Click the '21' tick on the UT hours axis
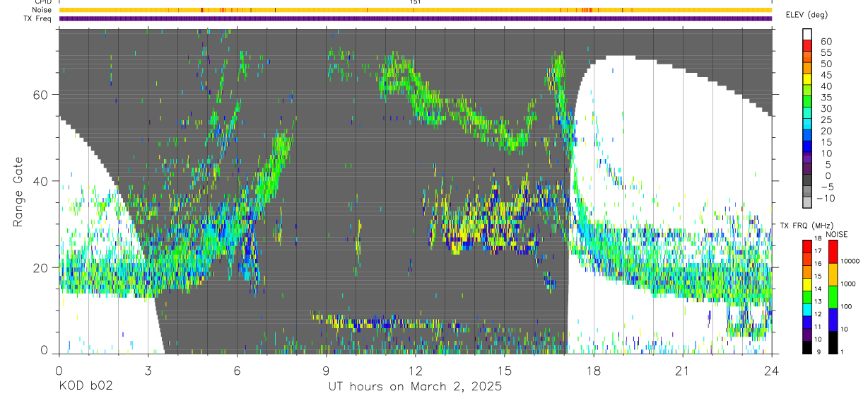 [x=683, y=371]
